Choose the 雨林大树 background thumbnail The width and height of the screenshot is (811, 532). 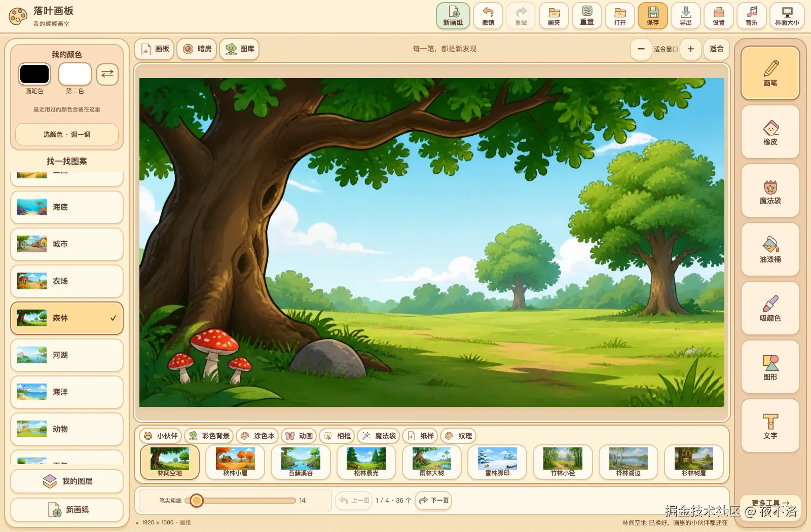pos(432,462)
